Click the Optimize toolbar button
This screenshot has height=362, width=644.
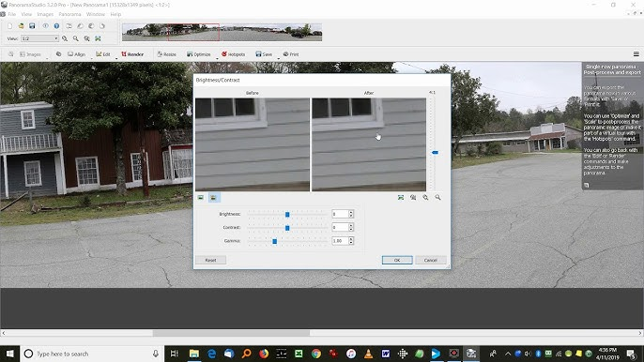coord(199,54)
